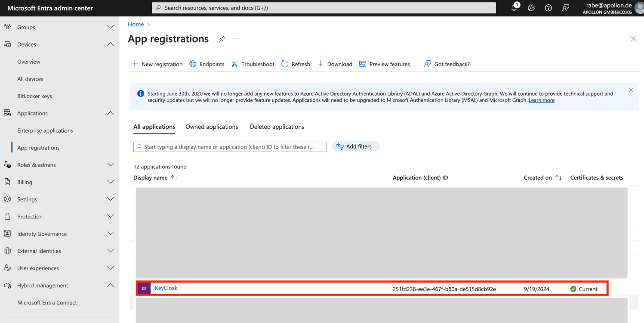This screenshot has width=644, height=323.
Task: Expand the Protection section chevron
Action: coord(111,216)
